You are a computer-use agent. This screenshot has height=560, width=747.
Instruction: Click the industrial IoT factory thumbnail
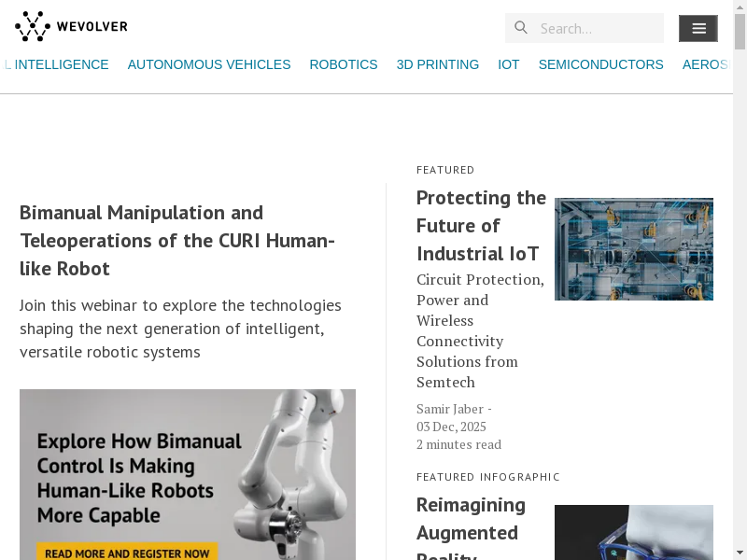(633, 249)
